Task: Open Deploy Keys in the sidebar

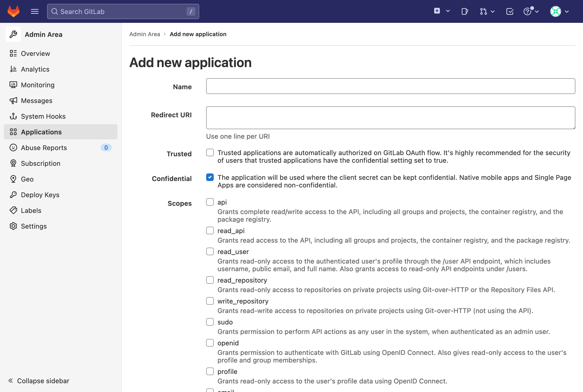Action: (x=40, y=195)
